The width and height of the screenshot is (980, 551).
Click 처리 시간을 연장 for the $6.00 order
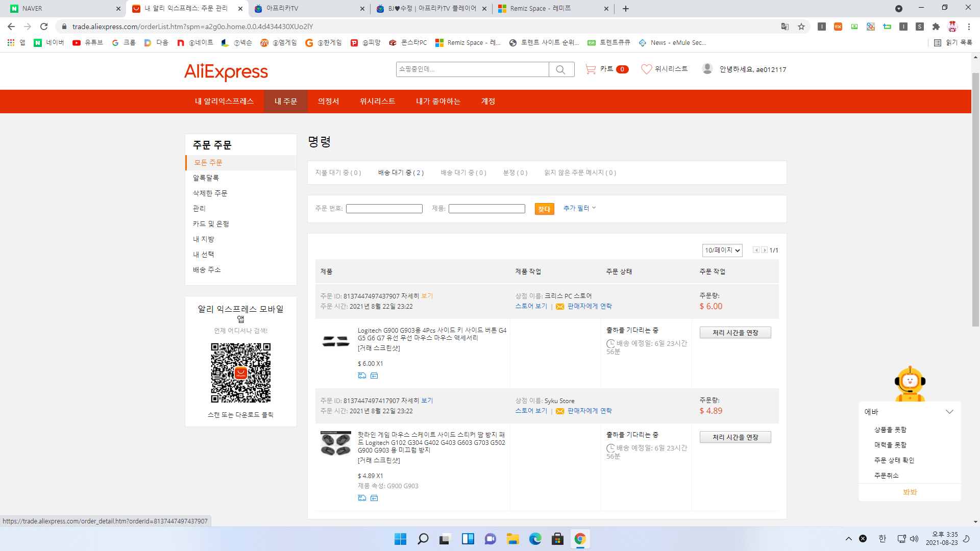click(x=735, y=333)
